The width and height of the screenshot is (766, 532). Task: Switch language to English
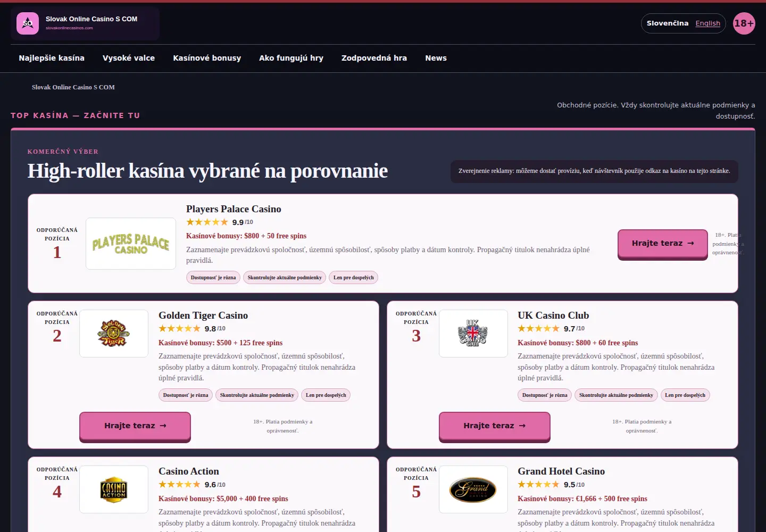(707, 23)
